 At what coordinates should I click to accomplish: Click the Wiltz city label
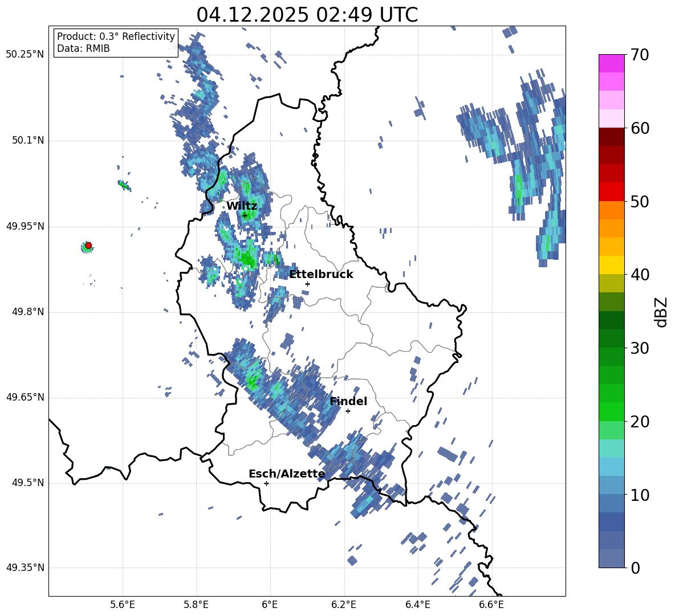(242, 206)
